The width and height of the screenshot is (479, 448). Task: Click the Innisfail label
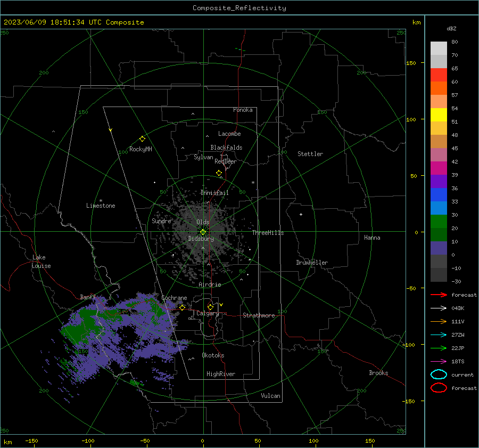pyautogui.click(x=214, y=193)
